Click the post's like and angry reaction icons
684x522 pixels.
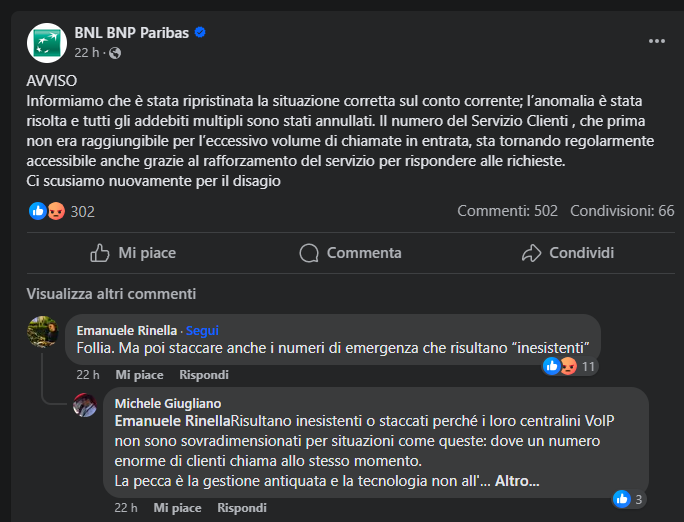pyautogui.click(x=47, y=211)
